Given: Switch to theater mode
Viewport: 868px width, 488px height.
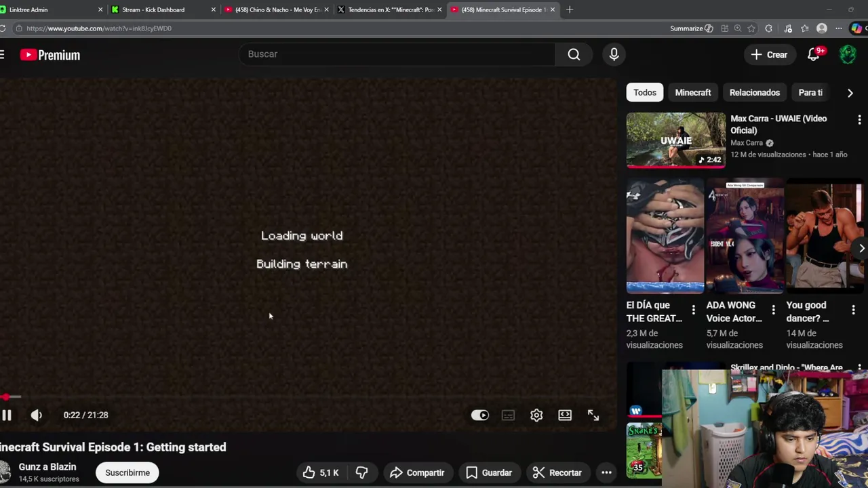Looking at the screenshot, I should [x=565, y=415].
